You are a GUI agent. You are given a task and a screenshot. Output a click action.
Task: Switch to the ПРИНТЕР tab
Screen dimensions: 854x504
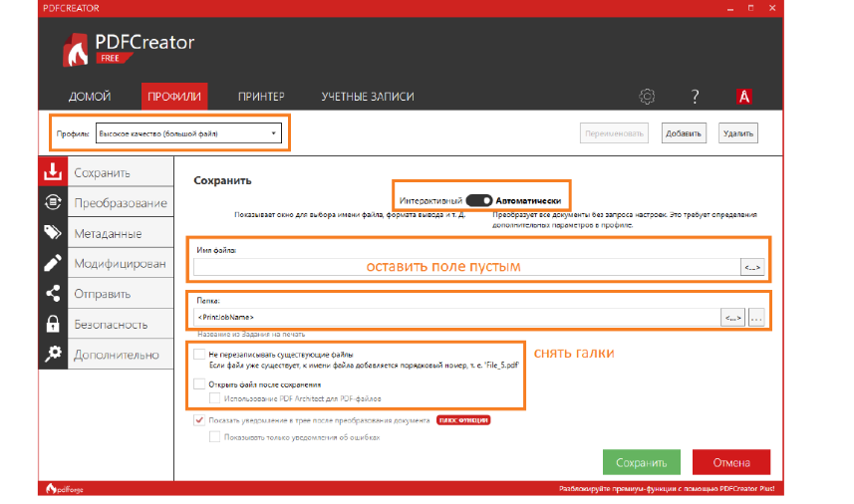(x=261, y=97)
